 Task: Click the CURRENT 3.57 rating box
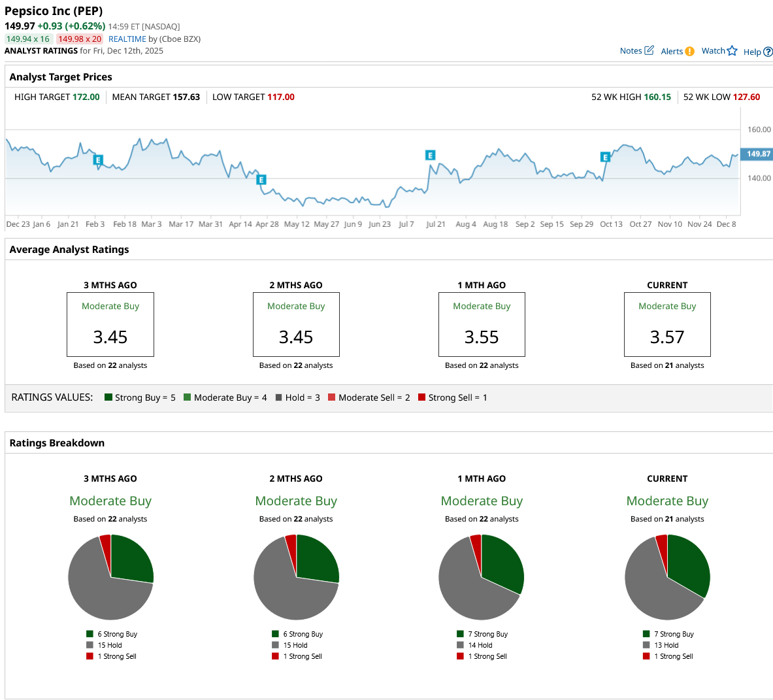coord(667,324)
